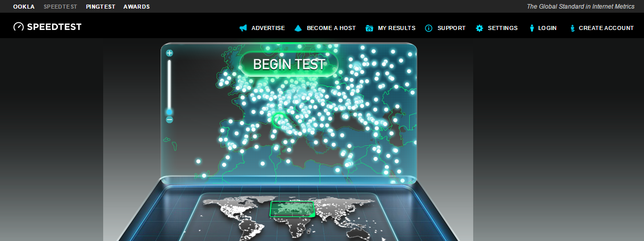
Task: Zoom out the map with minus button
Action: (169, 119)
